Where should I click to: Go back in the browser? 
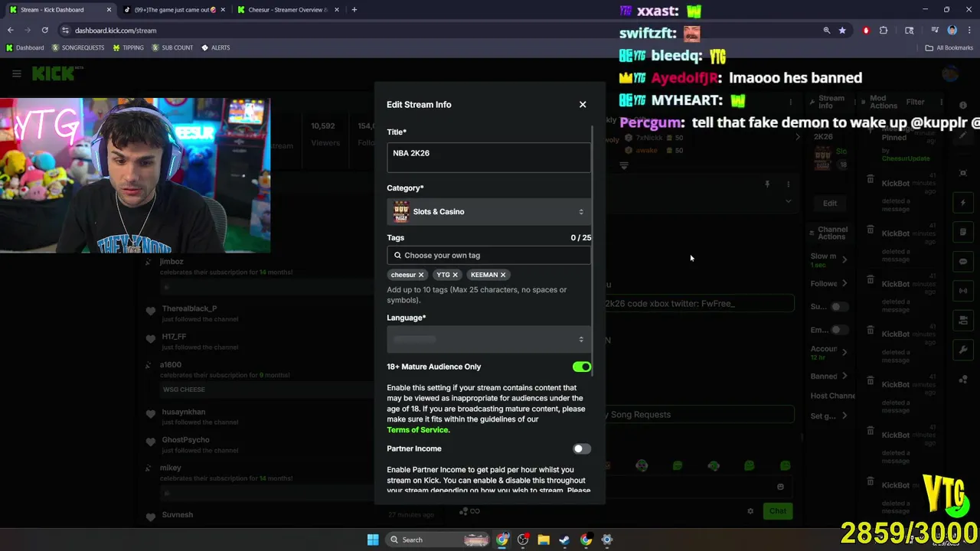(x=11, y=31)
